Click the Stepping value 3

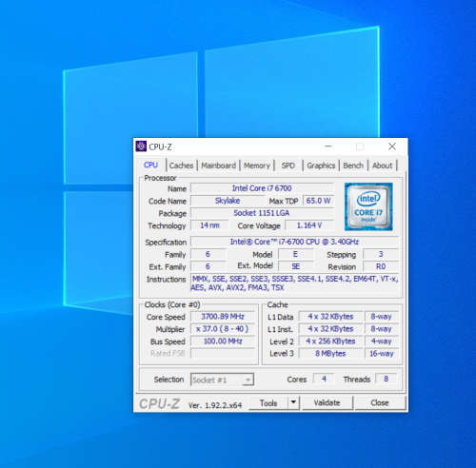[x=381, y=254]
